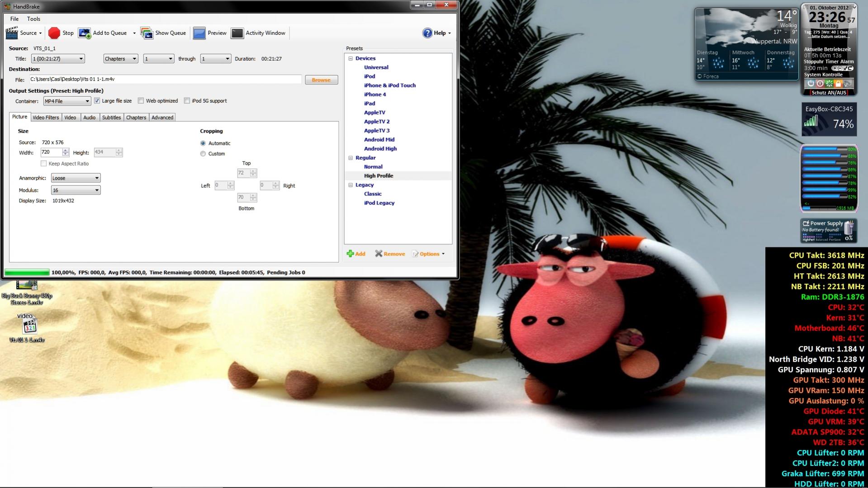
Task: Click the destination File path field
Action: [165, 79]
